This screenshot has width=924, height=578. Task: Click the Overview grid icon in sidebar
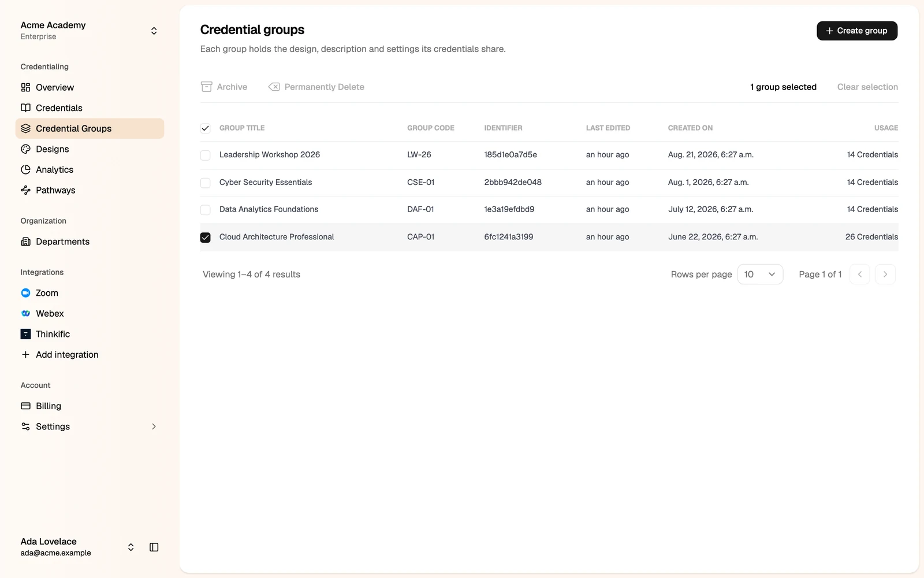click(25, 87)
